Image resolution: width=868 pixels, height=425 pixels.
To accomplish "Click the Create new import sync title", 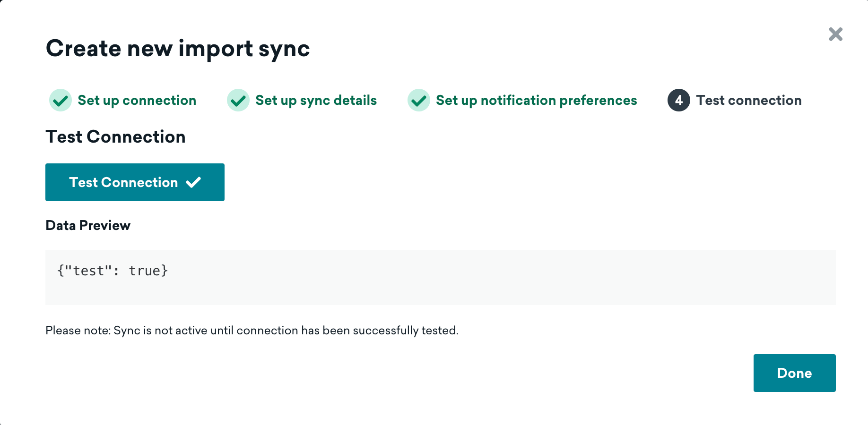I will (178, 49).
